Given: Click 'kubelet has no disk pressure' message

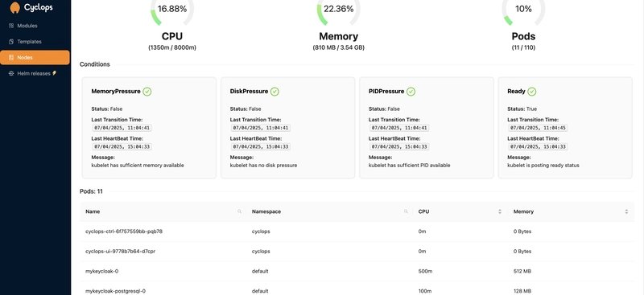Looking at the screenshot, I should tap(263, 166).
